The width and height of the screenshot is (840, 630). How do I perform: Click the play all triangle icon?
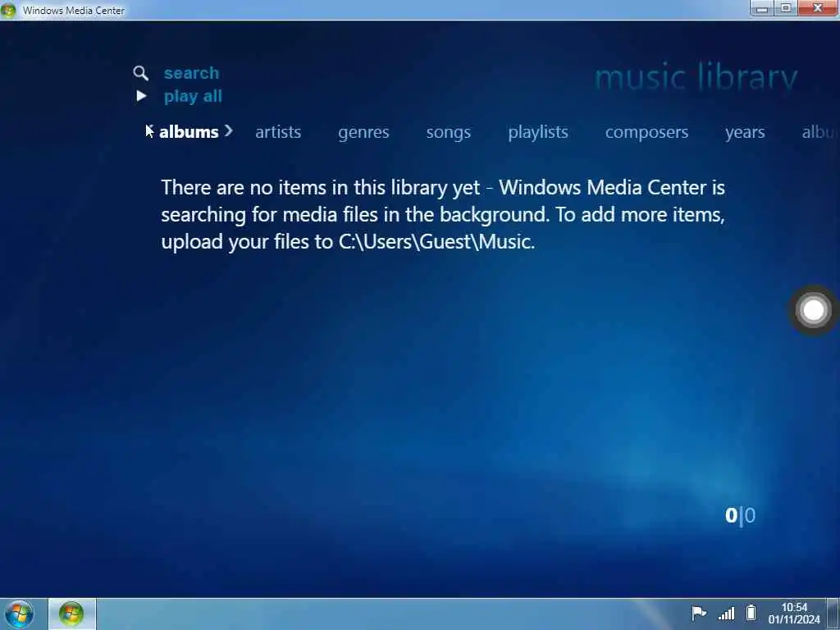click(141, 96)
